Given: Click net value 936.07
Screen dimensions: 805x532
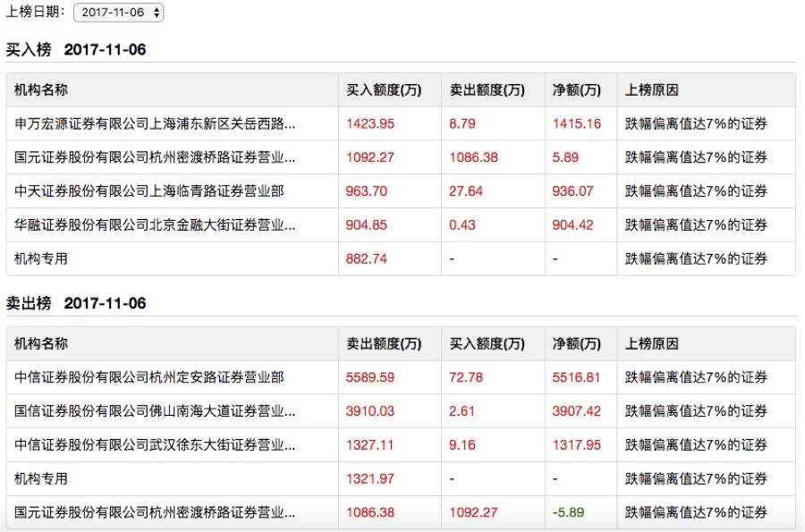Looking at the screenshot, I should click(x=572, y=190).
